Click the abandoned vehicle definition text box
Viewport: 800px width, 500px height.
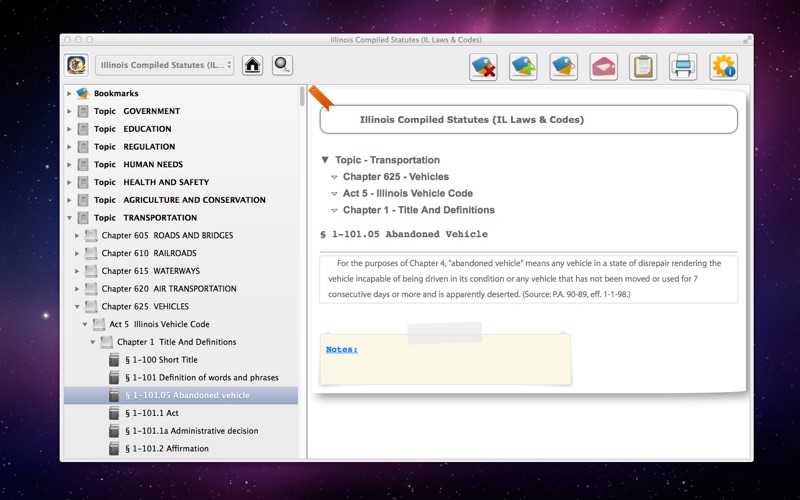[529, 279]
